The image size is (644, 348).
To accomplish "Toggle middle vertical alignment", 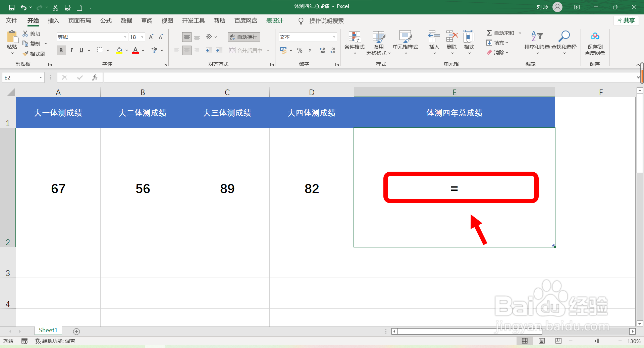I will [187, 37].
